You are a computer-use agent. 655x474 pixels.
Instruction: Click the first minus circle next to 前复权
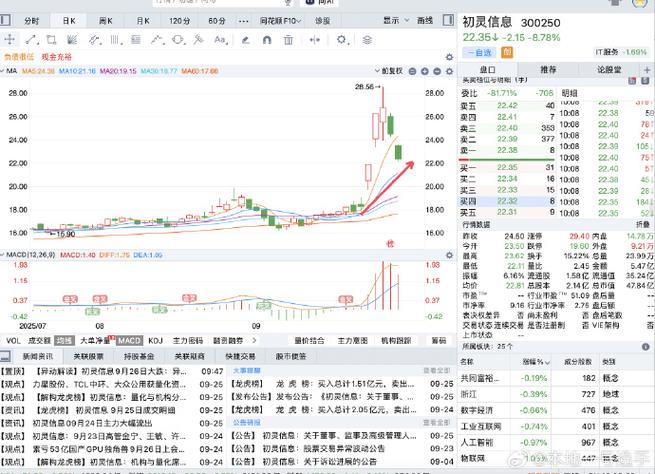click(412, 71)
